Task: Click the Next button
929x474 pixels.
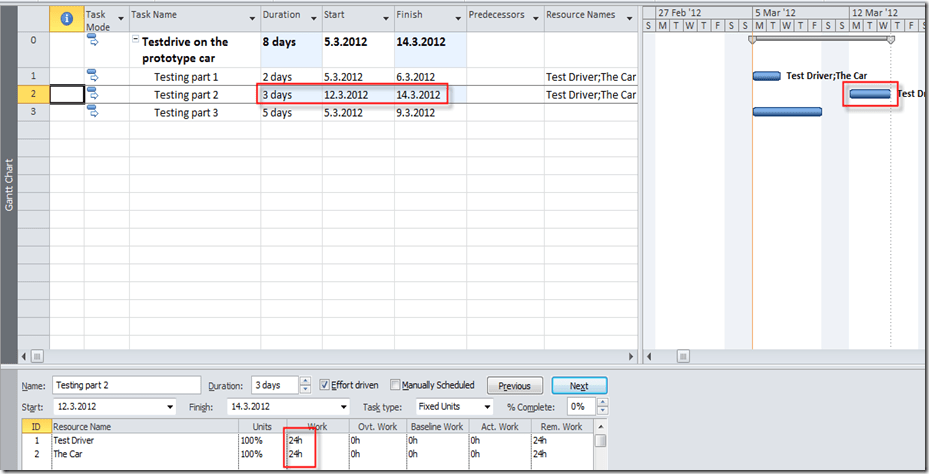Action: (x=579, y=386)
